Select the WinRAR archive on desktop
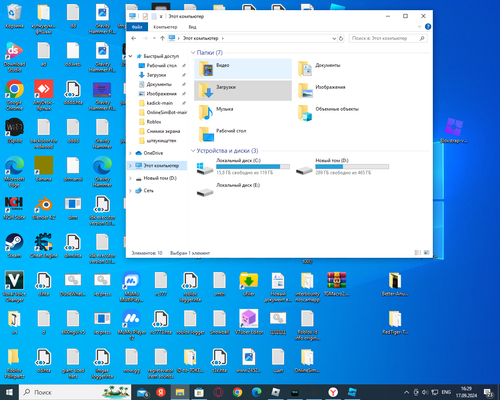 pos(337,284)
